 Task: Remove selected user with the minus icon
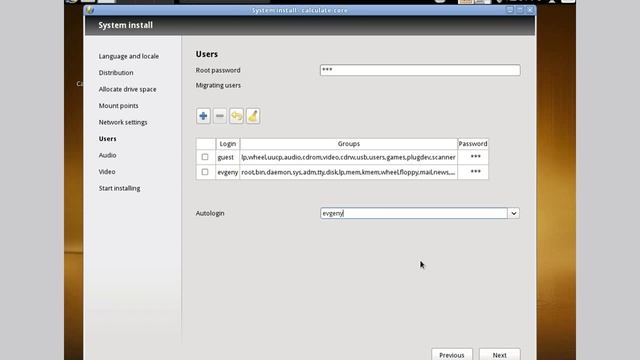[x=220, y=116]
